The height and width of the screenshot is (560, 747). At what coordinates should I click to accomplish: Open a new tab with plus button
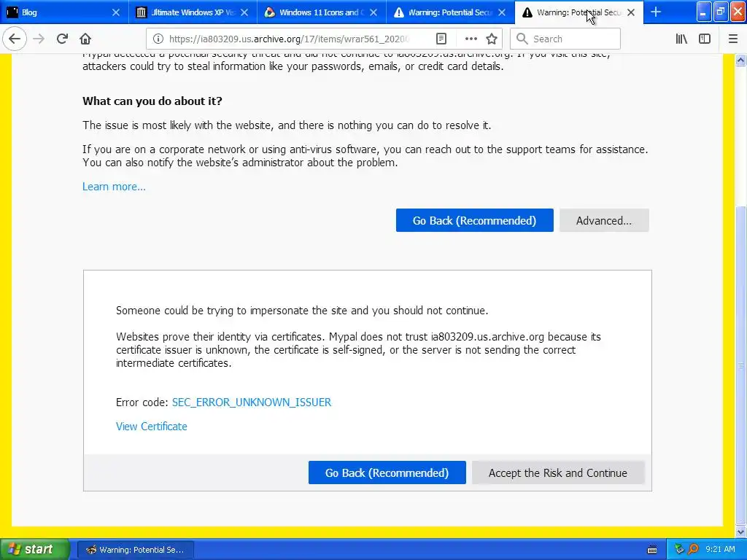pos(656,12)
